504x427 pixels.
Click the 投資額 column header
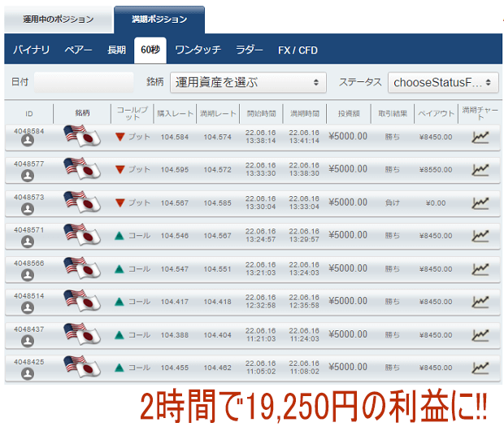349,114
